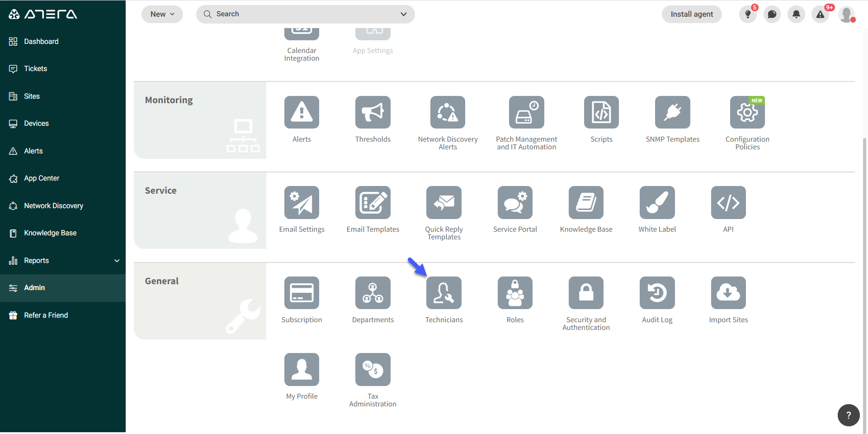Go to Network Discovery in sidebar
Screen dimensions: 868x434
pyautogui.click(x=63, y=205)
